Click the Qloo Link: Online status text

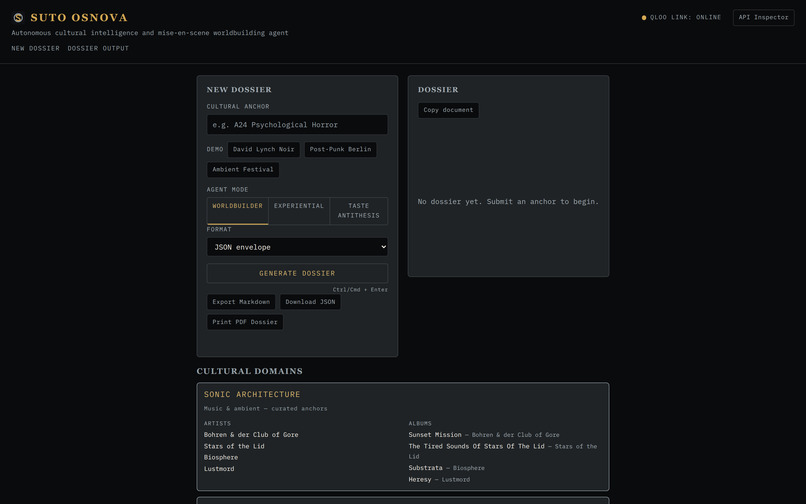(685, 17)
